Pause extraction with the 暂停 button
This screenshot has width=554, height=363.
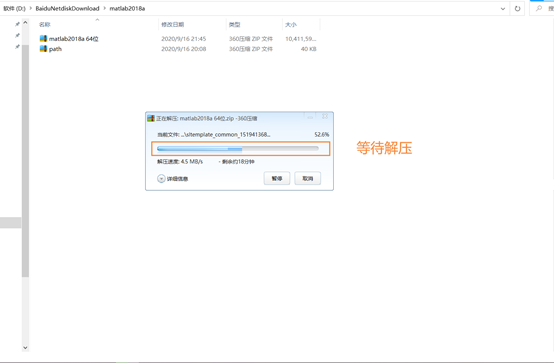click(277, 178)
